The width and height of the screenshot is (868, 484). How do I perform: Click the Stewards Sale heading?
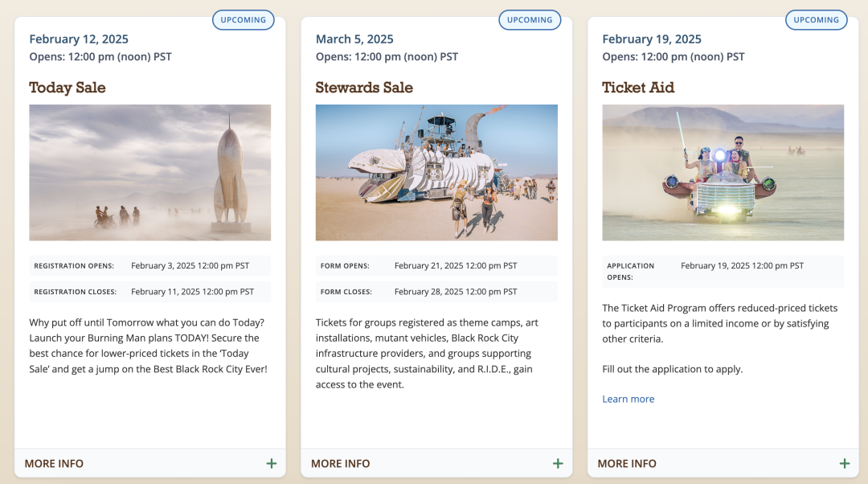[364, 88]
